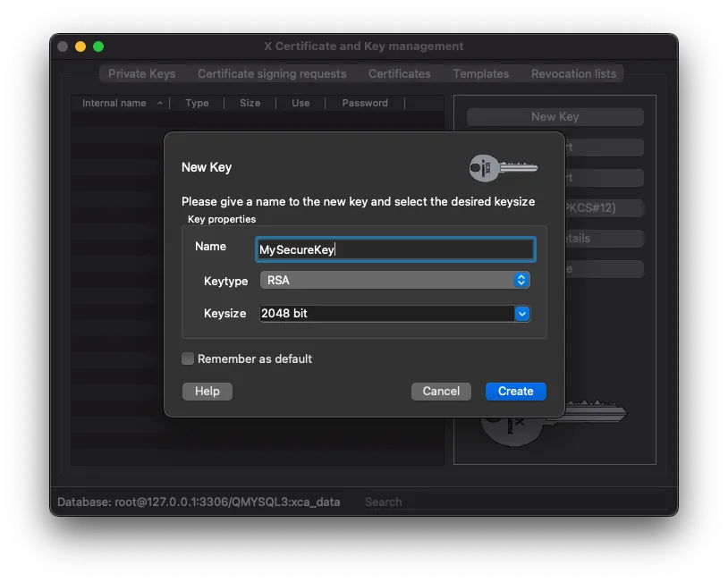This screenshot has width=728, height=582.
Task: Switch to the Certificates tab
Action: tap(399, 74)
